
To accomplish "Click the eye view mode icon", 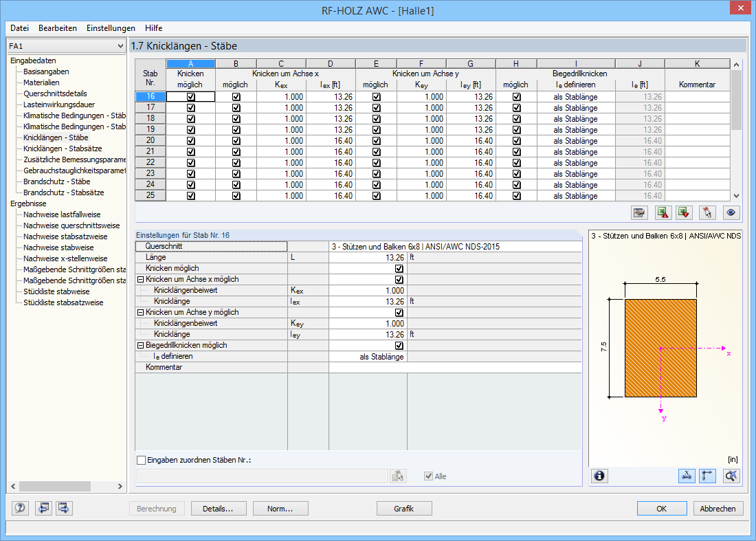I will pyautogui.click(x=731, y=212).
